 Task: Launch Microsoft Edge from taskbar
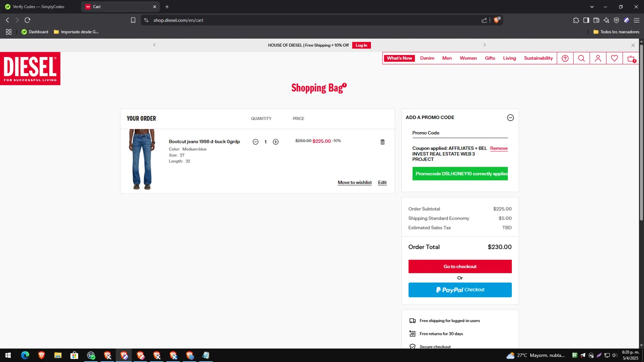[x=25, y=355]
